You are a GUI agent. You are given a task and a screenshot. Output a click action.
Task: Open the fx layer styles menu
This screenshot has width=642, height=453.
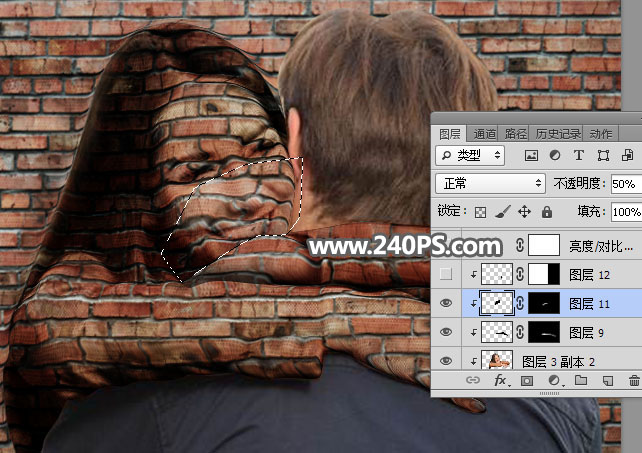(x=501, y=381)
